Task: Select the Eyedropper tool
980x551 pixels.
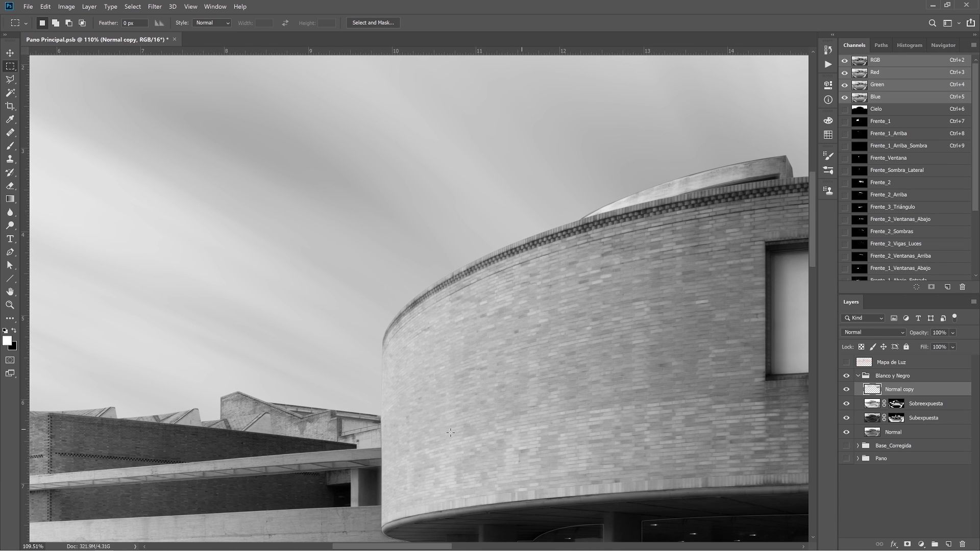Action: 10,119
